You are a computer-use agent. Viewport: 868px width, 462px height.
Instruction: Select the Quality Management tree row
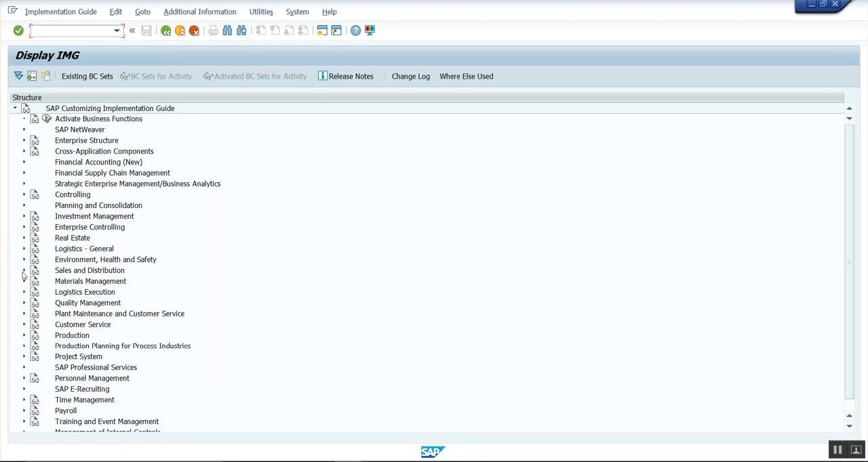pyautogui.click(x=88, y=303)
